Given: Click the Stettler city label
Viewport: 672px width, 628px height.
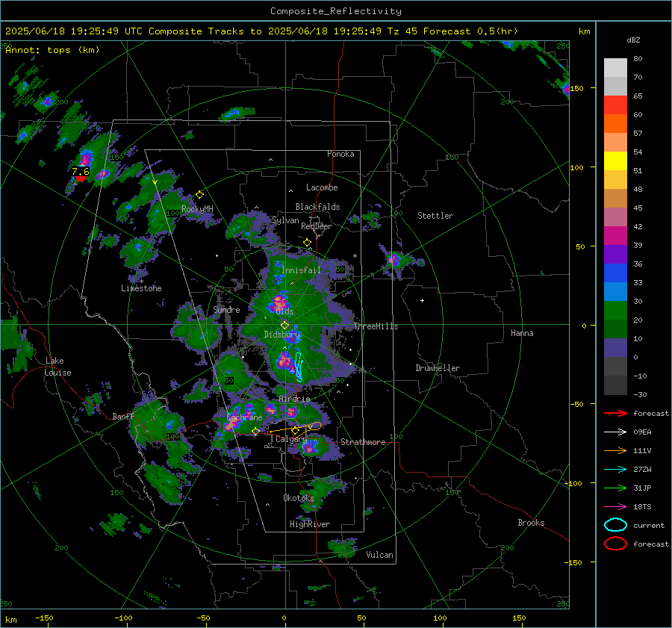Looking at the screenshot, I should (435, 216).
